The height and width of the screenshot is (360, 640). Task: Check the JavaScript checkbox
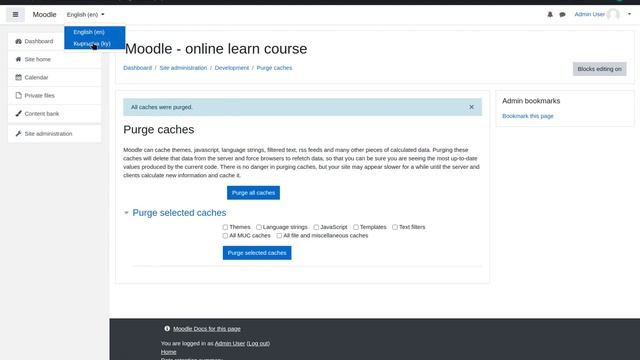point(316,227)
